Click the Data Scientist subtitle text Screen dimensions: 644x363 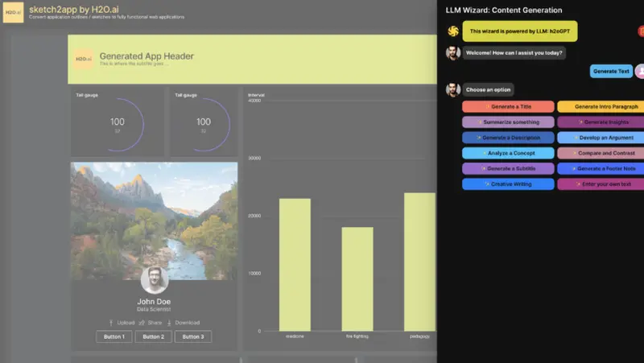[x=154, y=310]
